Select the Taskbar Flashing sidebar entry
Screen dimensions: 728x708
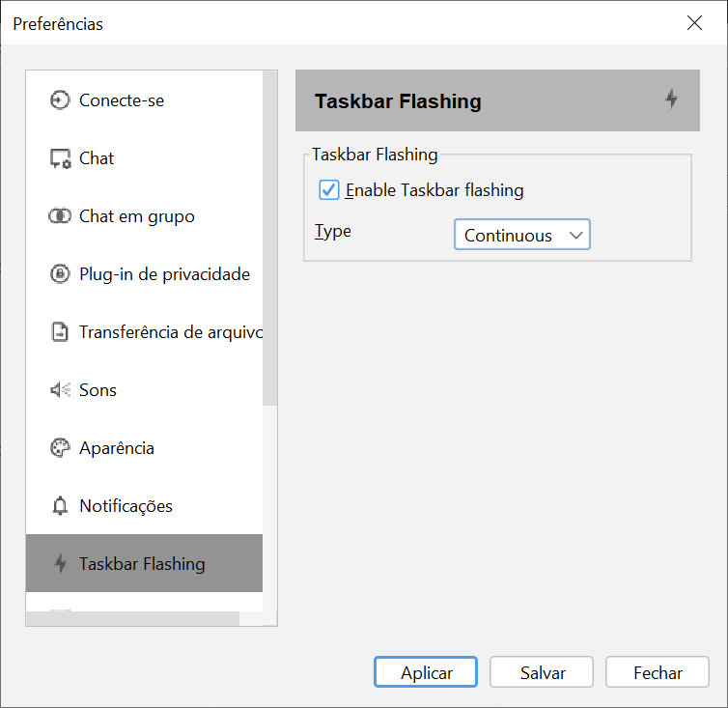145,563
